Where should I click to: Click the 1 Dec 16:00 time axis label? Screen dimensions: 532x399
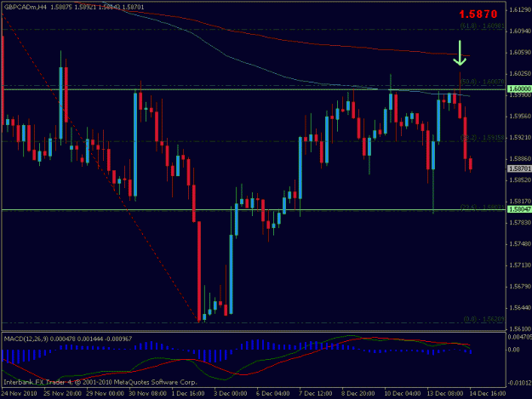click(188, 394)
